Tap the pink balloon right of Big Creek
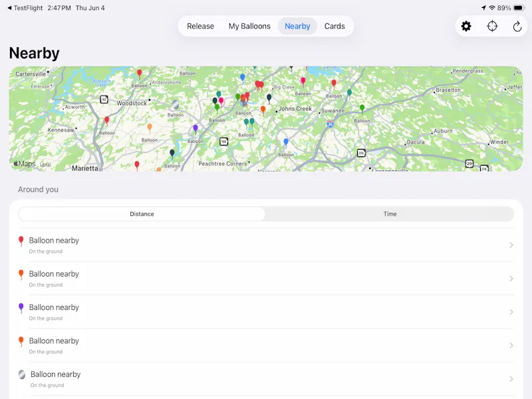The height and width of the screenshot is (399, 532). click(x=303, y=81)
